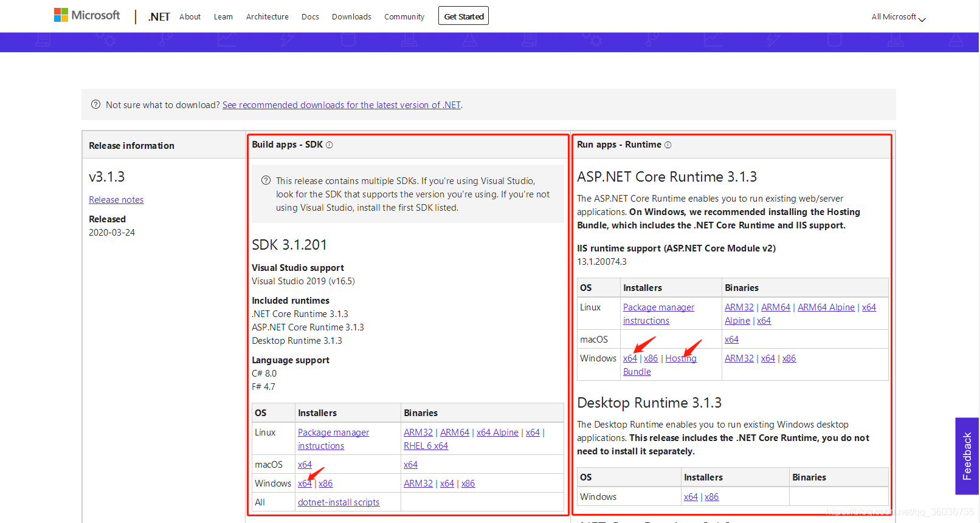Download Desktop Runtime Windows x86 installer

(x=711, y=497)
